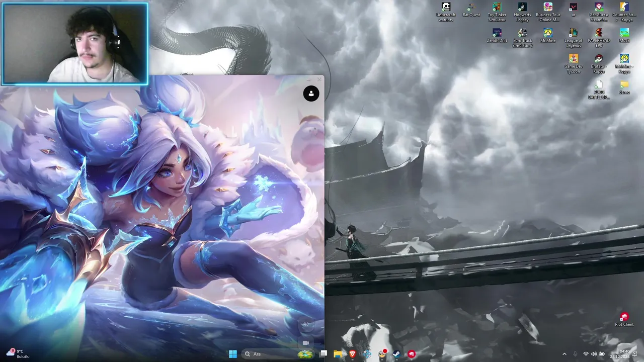Open Steam from the taskbar

pyautogui.click(x=396, y=354)
